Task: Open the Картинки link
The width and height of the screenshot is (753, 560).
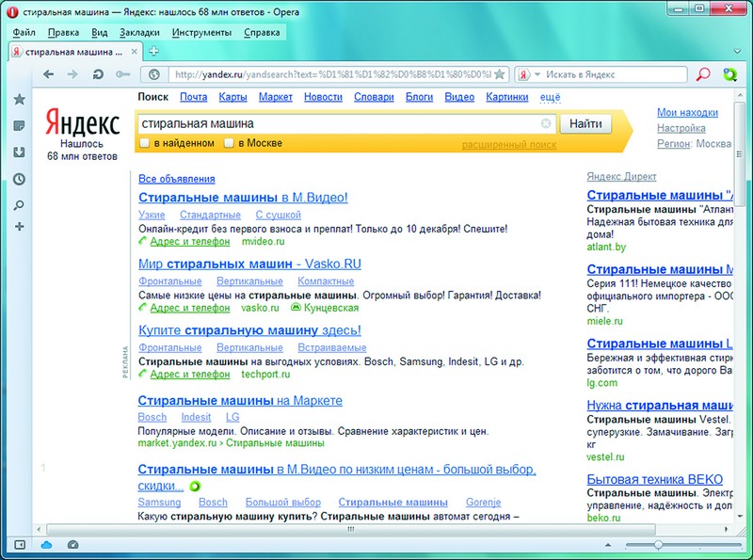Action: click(x=507, y=97)
